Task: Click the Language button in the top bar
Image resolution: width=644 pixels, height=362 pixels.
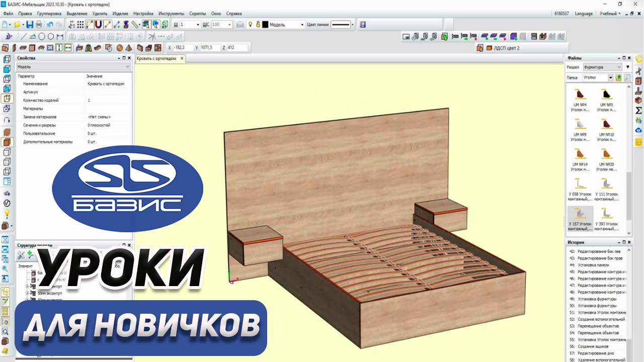Action: click(584, 14)
